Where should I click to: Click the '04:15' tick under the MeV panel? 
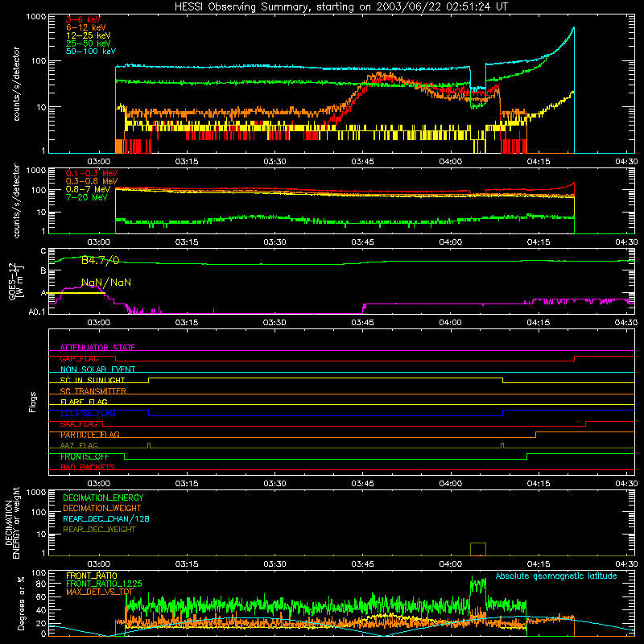click(539, 242)
